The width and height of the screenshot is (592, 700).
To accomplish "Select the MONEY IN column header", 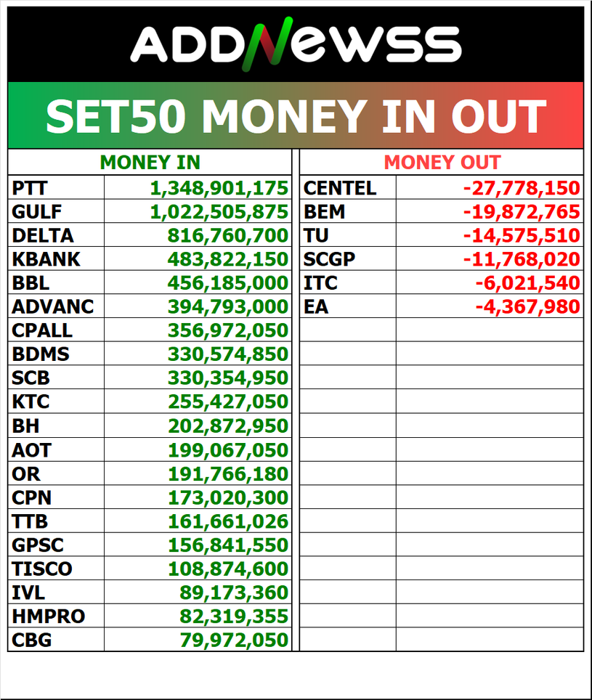I will tap(150, 163).
